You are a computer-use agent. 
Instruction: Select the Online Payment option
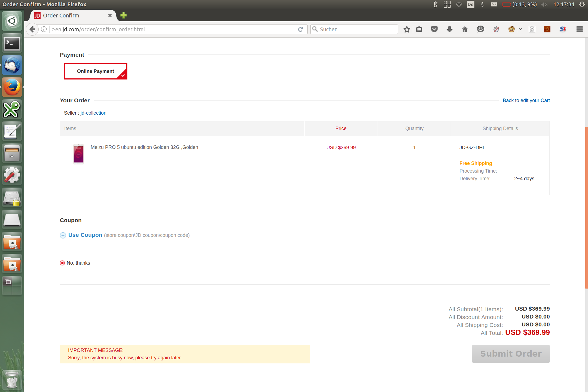96,71
